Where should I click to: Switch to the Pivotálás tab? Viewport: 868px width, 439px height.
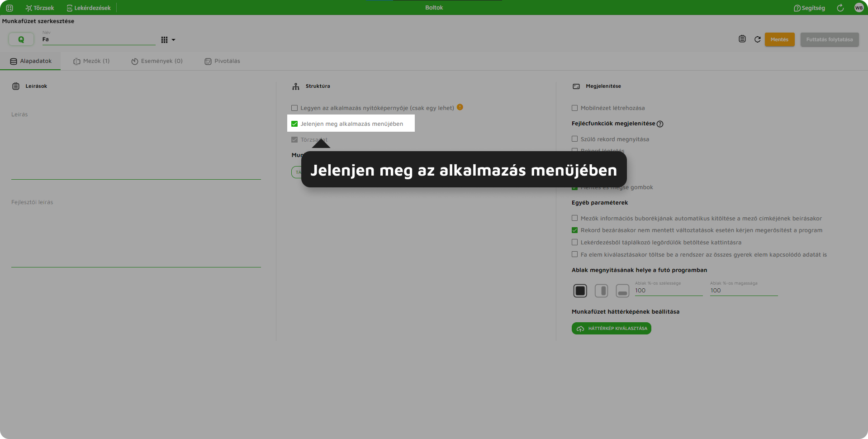pos(222,61)
